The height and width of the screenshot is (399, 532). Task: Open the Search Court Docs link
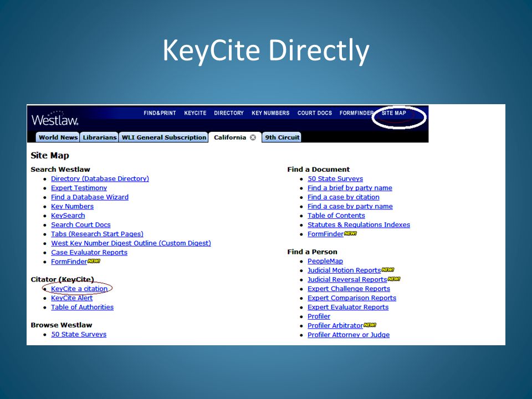[81, 224]
